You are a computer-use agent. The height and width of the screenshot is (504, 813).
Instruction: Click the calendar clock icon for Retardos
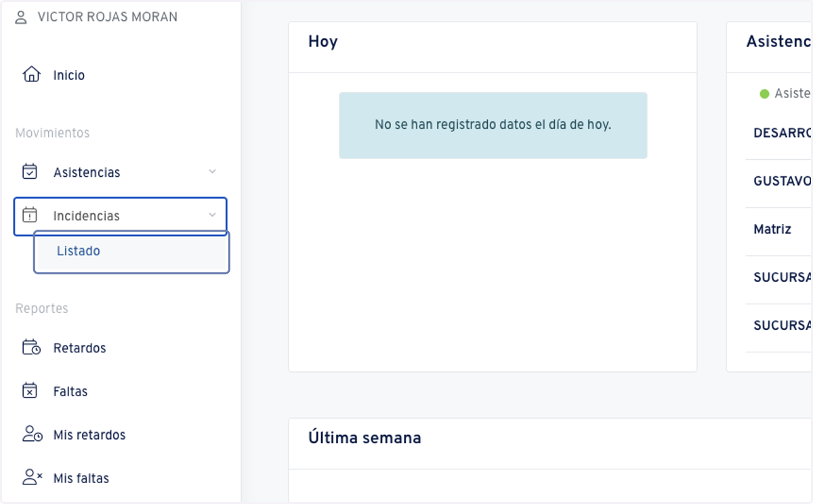(31, 348)
